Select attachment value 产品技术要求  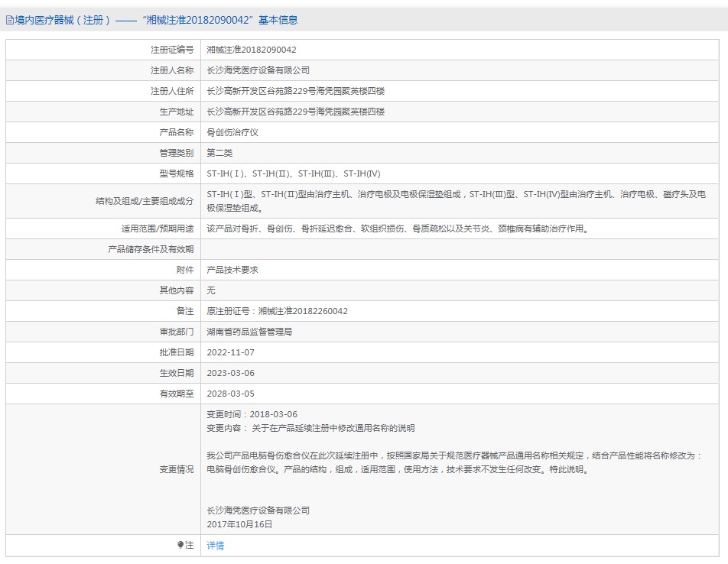pyautogui.click(x=232, y=270)
